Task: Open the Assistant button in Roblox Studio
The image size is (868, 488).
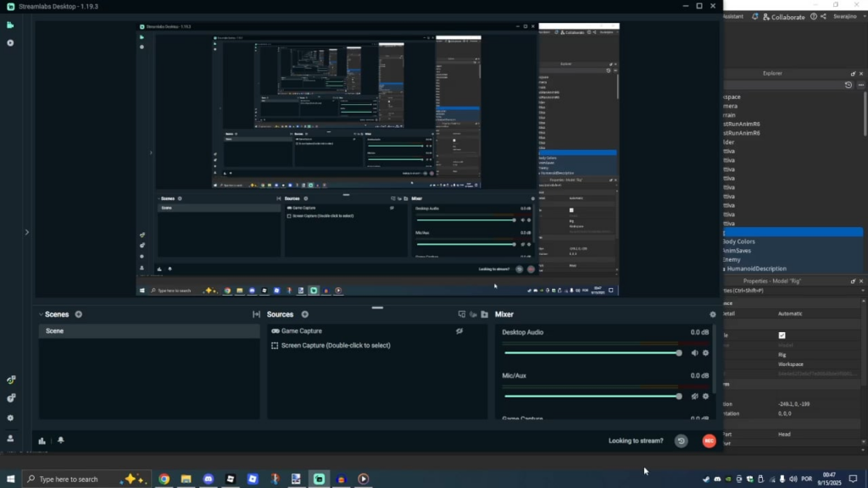Action: click(733, 17)
